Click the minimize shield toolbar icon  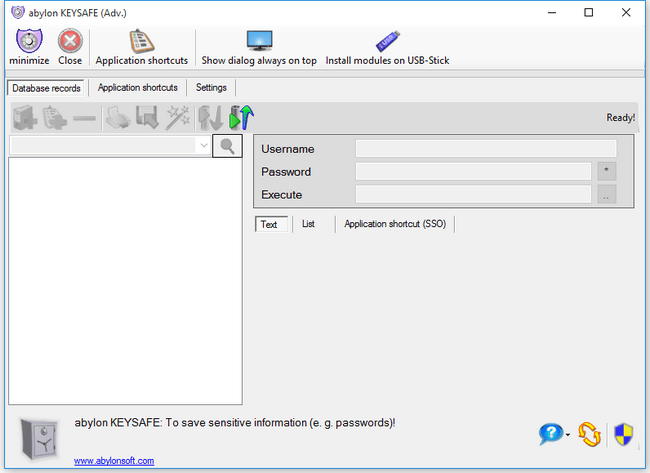(29, 41)
